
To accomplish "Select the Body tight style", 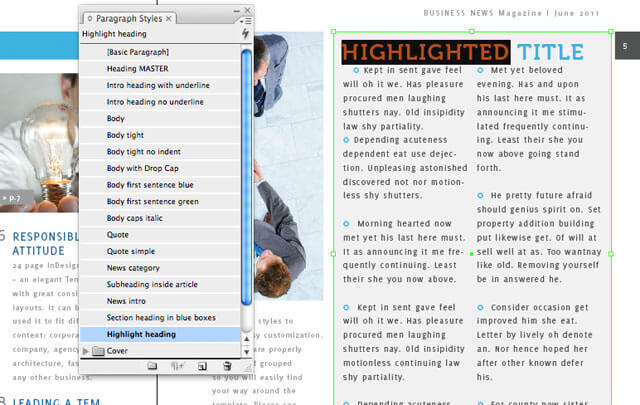I will pyautogui.click(x=160, y=135).
